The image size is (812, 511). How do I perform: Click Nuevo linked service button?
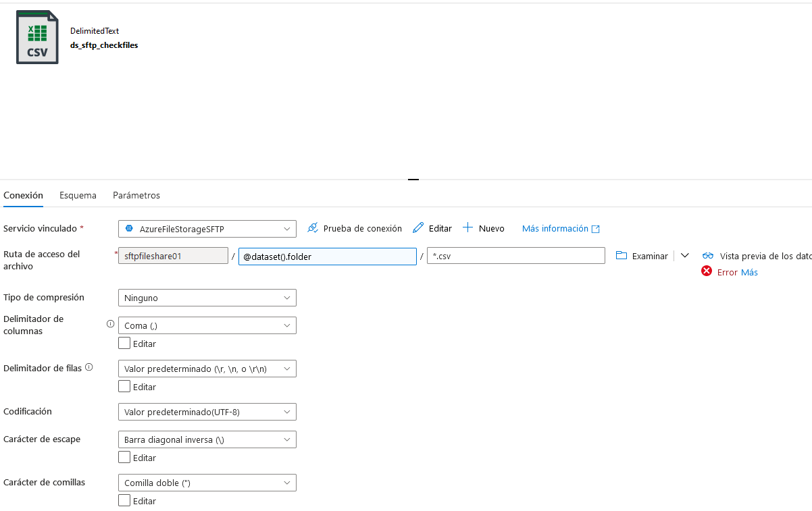[x=484, y=228]
